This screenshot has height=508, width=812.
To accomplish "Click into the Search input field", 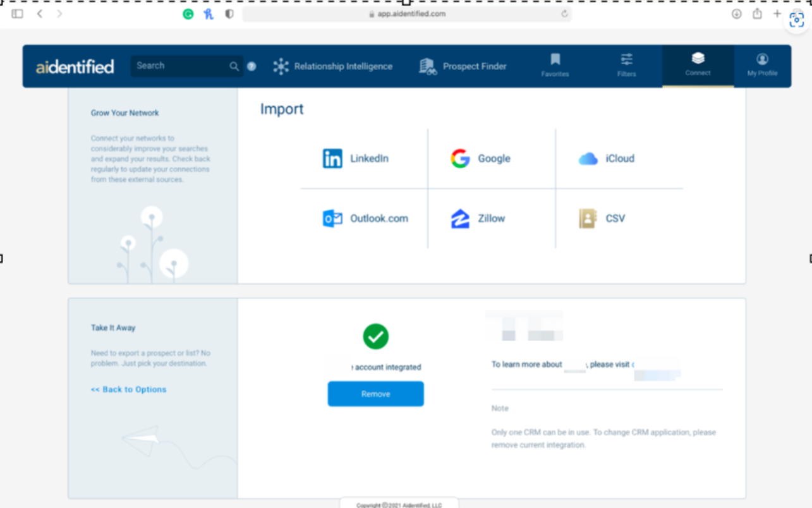I will click(x=180, y=66).
